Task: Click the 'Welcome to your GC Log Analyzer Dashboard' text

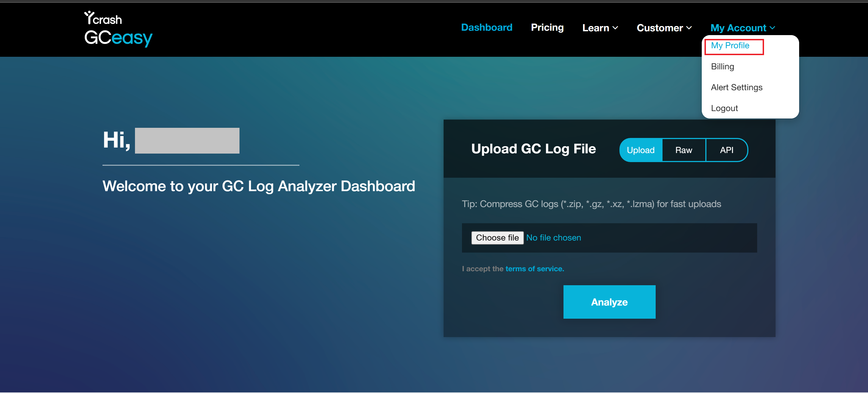Action: 259,186
